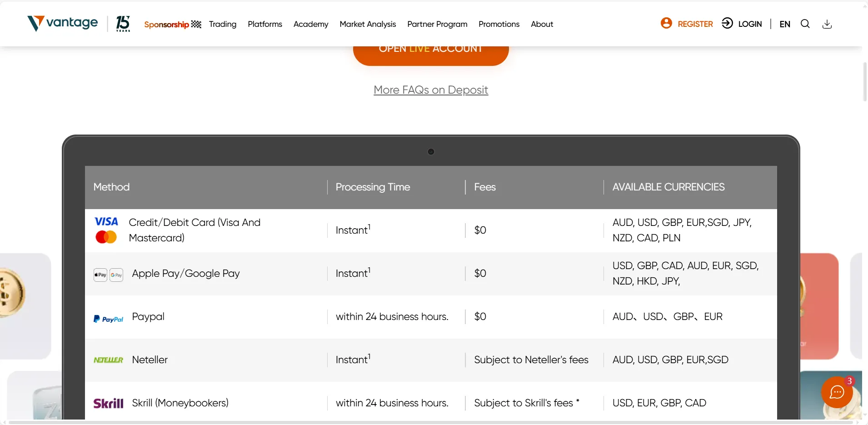
Task: Select the Paypal method name
Action: [x=148, y=316]
